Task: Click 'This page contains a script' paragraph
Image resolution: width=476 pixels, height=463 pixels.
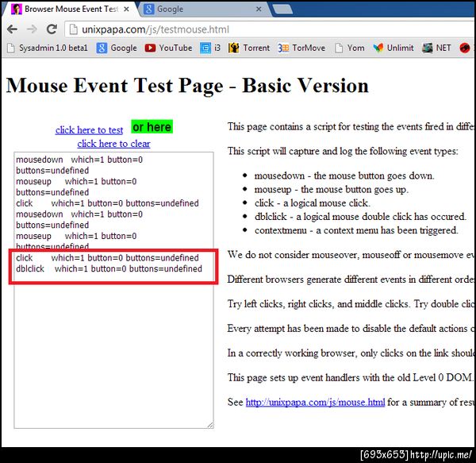Action: pos(351,126)
